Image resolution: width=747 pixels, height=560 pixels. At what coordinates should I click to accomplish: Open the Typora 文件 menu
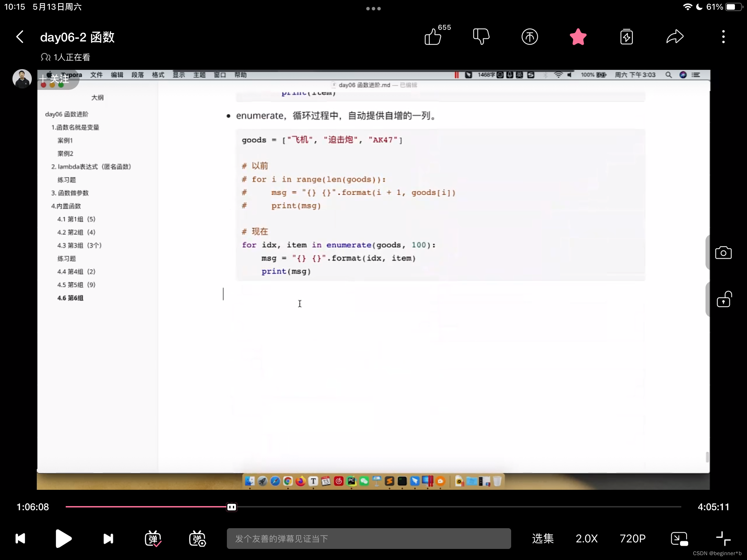point(96,75)
